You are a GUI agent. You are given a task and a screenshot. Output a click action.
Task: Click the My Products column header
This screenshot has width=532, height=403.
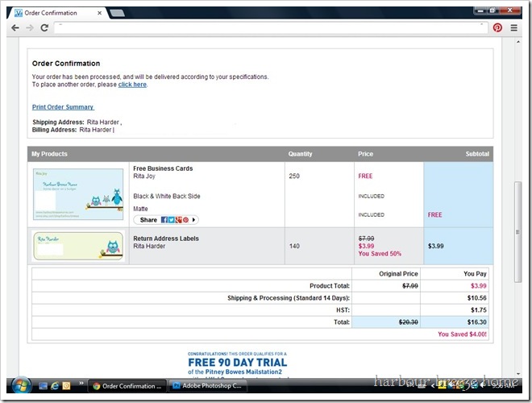click(49, 154)
